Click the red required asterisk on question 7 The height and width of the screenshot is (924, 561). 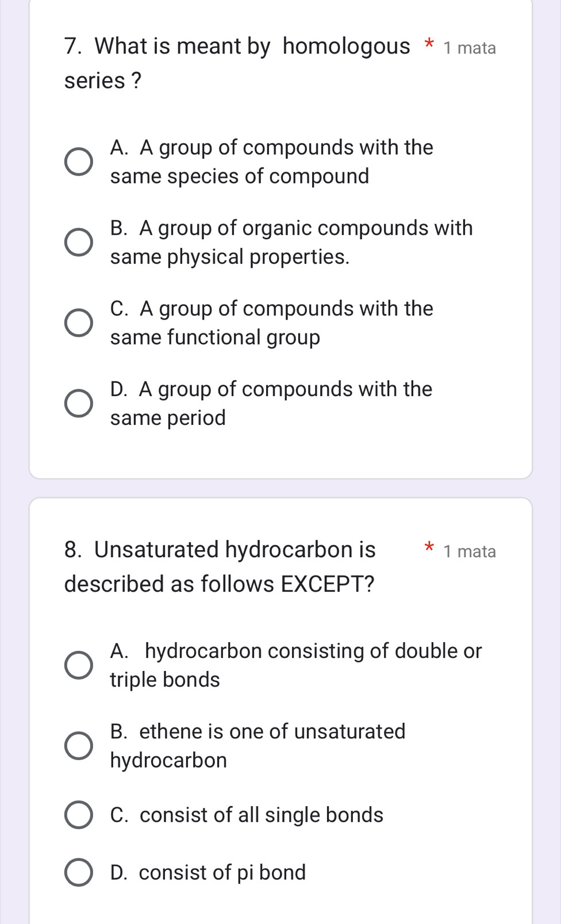coord(428,45)
